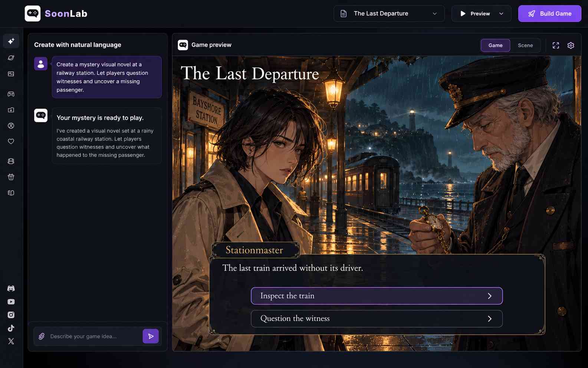Click the Stationmaster speaker name tag
The height and width of the screenshot is (368, 588).
(255, 250)
